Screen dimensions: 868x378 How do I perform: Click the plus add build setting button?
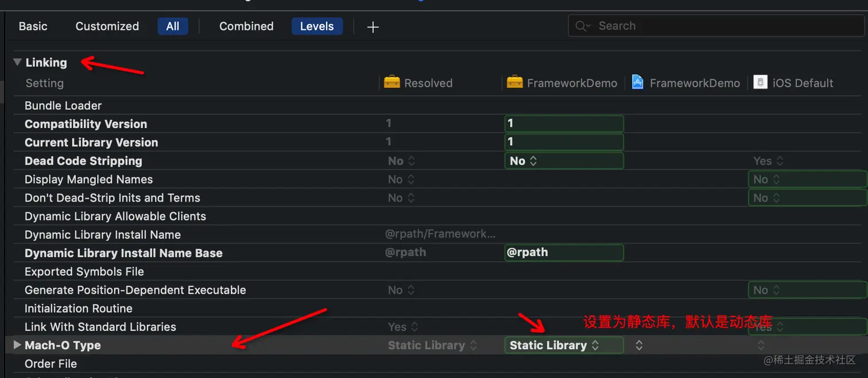coord(373,27)
